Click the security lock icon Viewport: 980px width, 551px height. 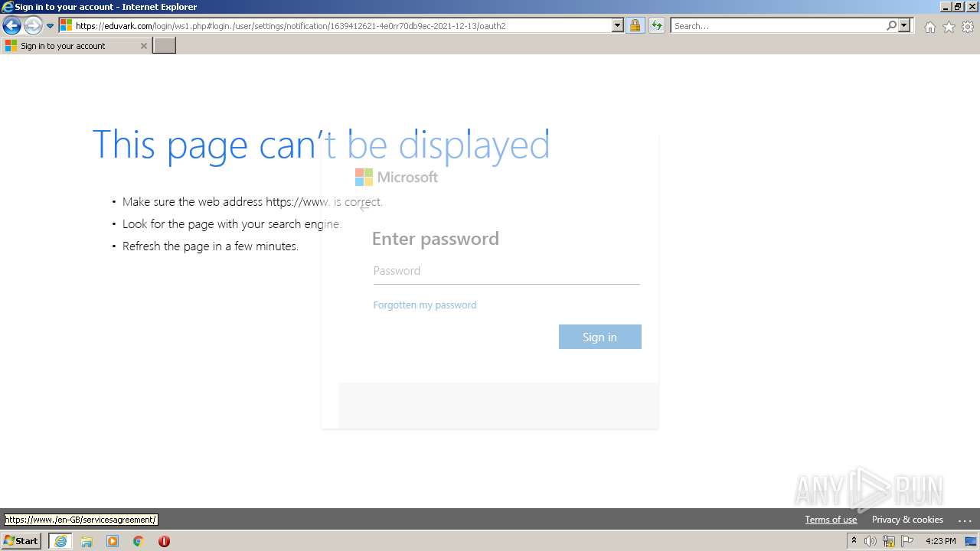coord(635,26)
